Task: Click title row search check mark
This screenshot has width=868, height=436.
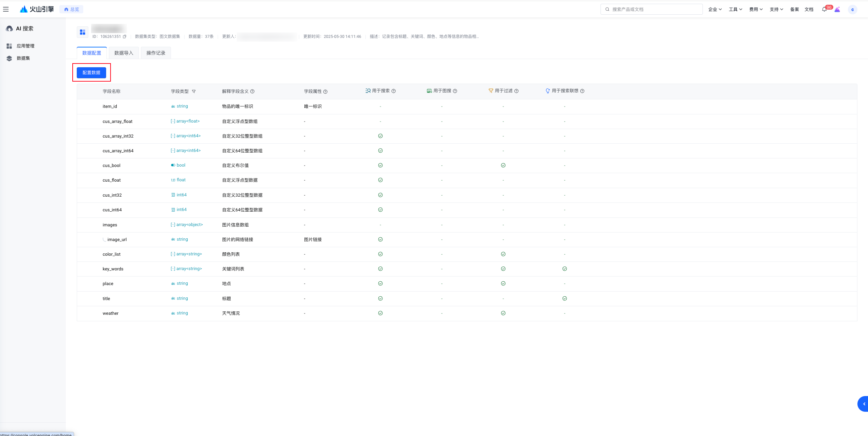Action: pos(380,298)
